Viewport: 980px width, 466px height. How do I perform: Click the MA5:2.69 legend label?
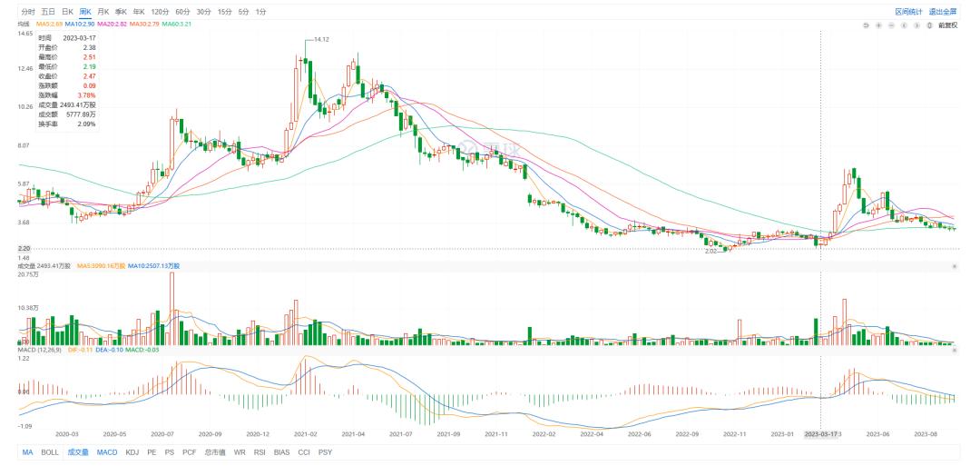49,24
